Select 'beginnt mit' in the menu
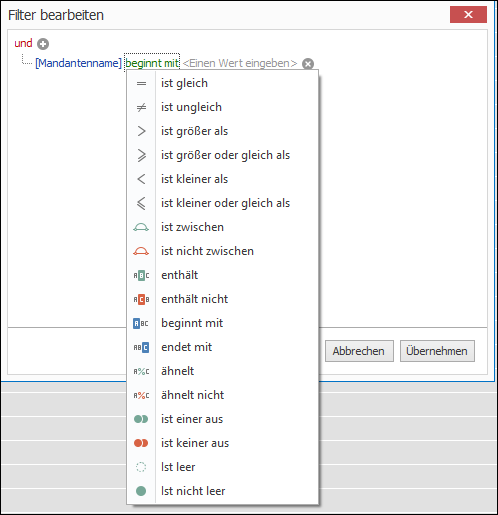498x515 pixels. (222, 323)
